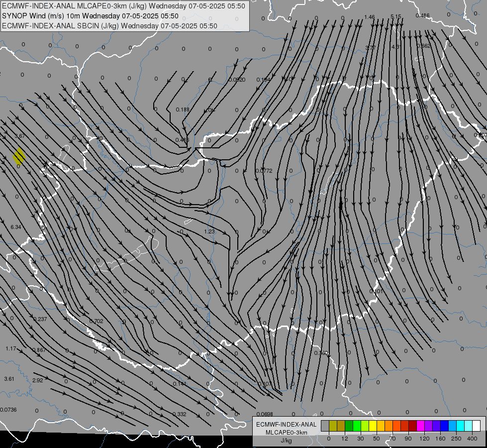The width and height of the screenshot is (487, 448).
Task: Click the 0.237 value on the map
Action: coord(40,319)
